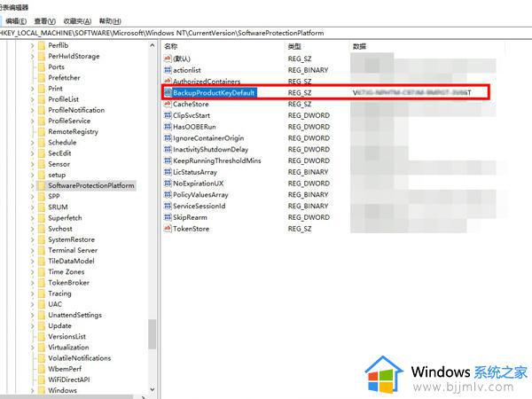This screenshot has height=399, width=532.
Task: Click tree scrollbar up arrow
Action: [x=152, y=45]
